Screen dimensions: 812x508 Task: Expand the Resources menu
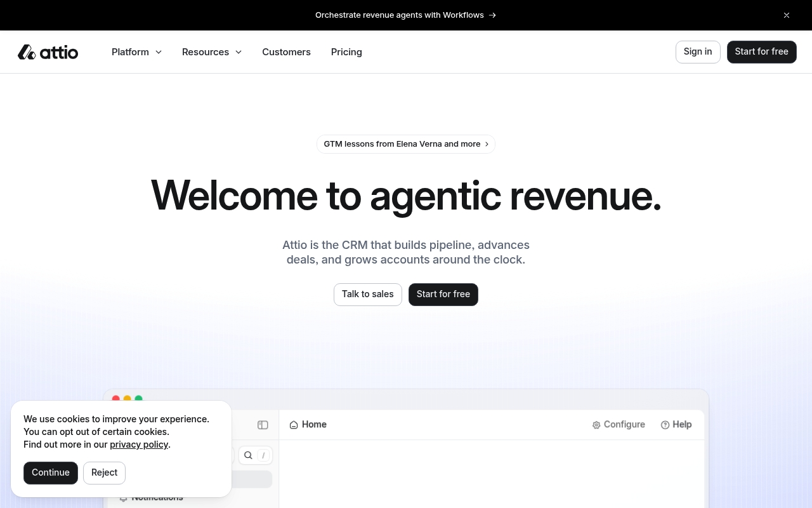(x=212, y=52)
